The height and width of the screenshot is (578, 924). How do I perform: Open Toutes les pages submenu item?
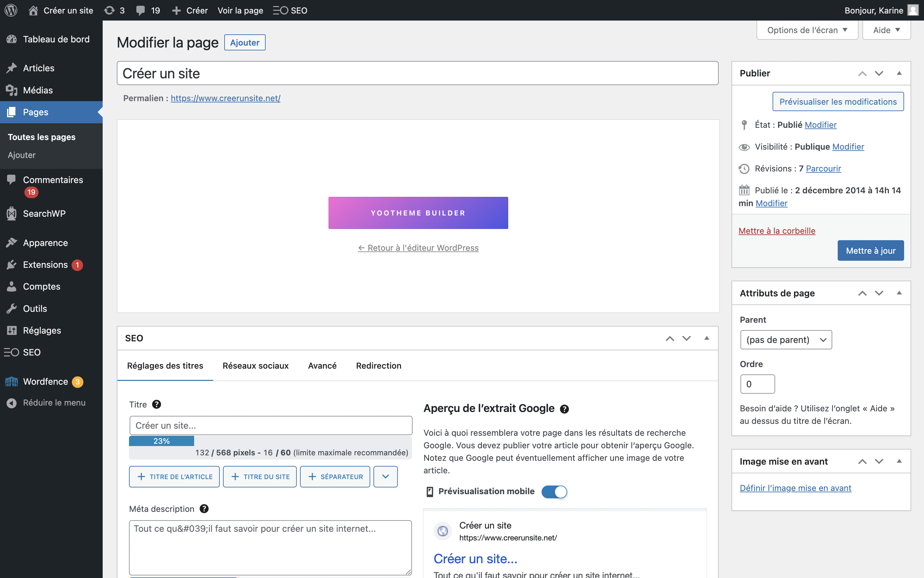[42, 137]
